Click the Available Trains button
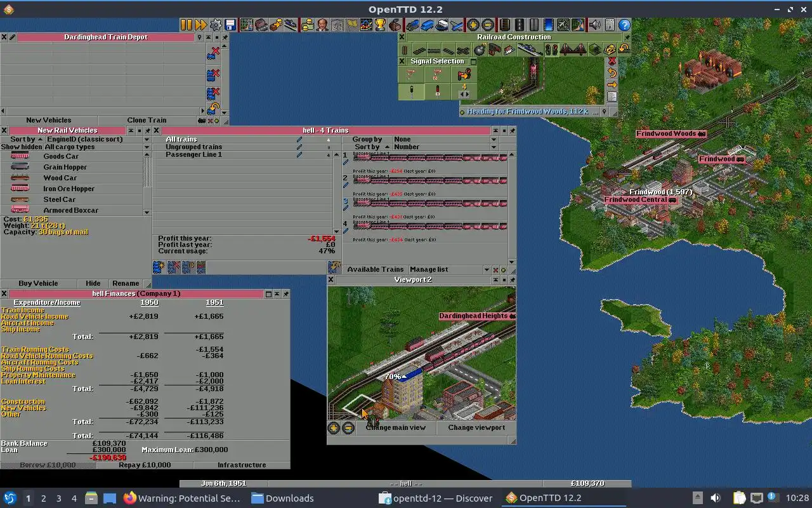 point(375,270)
